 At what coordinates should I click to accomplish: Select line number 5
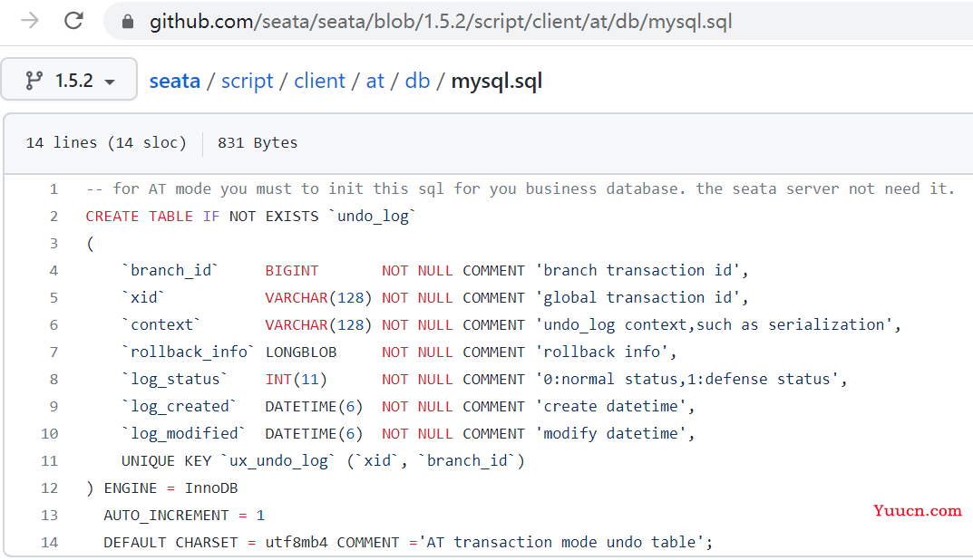coord(54,298)
